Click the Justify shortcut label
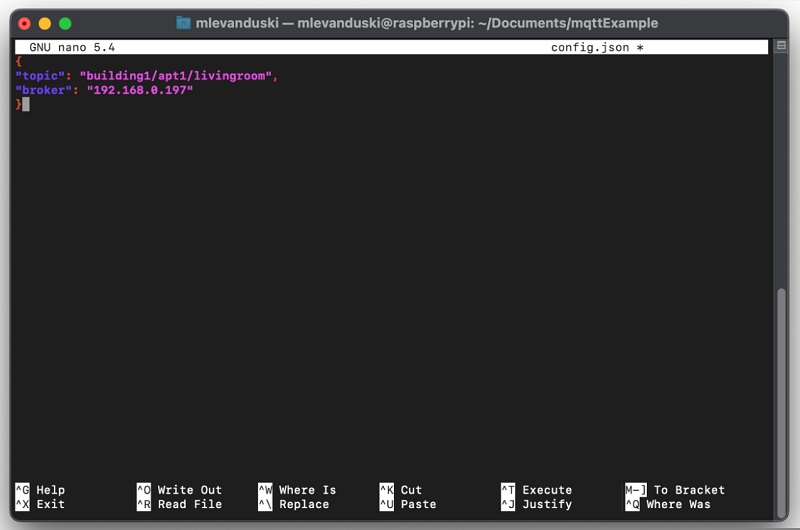The image size is (800, 530). click(x=547, y=504)
